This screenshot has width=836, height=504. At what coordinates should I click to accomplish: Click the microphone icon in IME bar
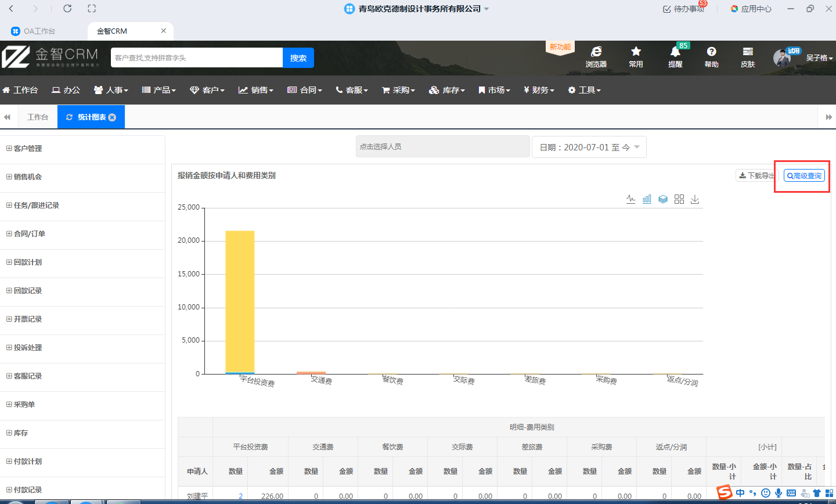pos(779,493)
